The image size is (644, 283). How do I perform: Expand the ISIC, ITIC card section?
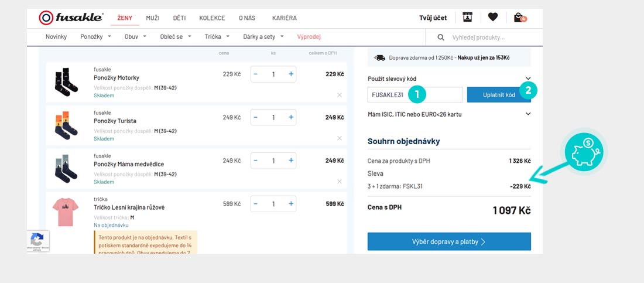click(528, 114)
